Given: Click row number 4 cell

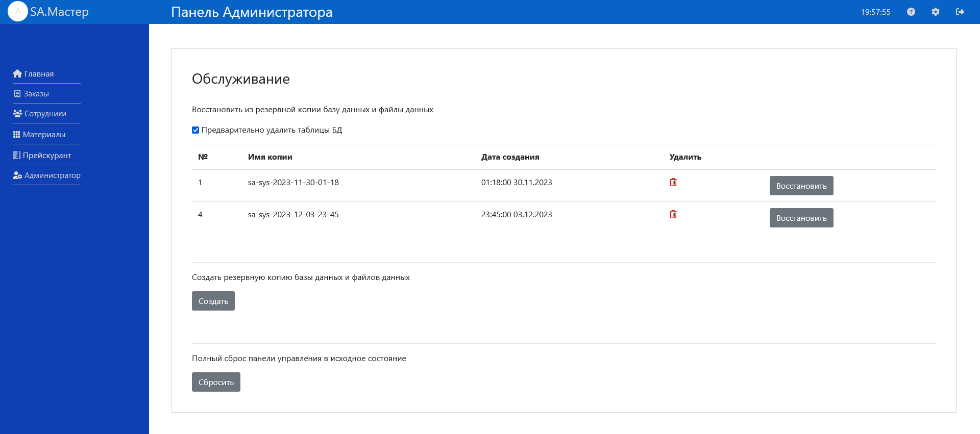Looking at the screenshot, I should coord(200,214).
